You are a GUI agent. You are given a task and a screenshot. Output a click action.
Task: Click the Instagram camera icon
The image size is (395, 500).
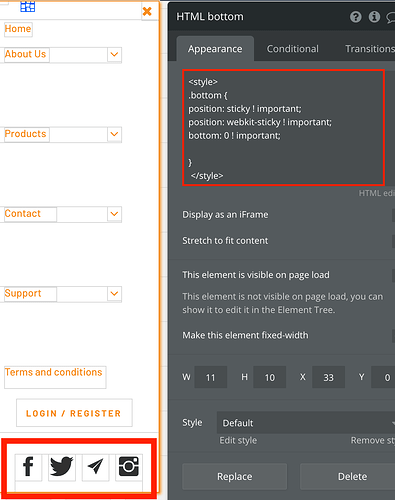pos(129,467)
